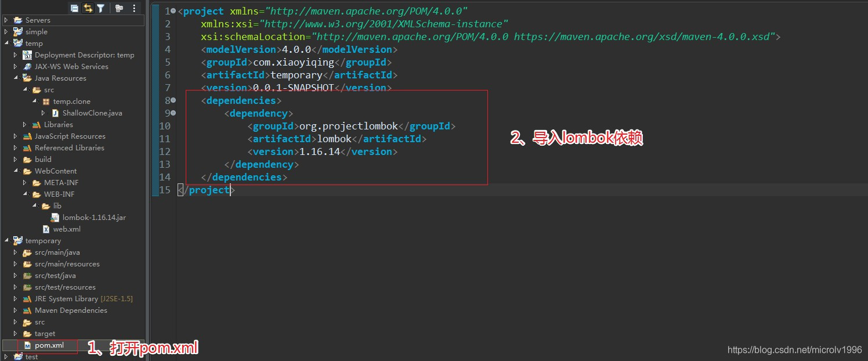This screenshot has width=868, height=361.
Task: Select the lib folder label
Action: click(57, 206)
